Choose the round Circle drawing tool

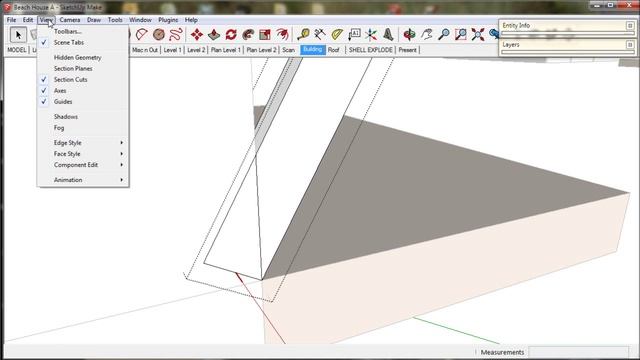click(x=159, y=35)
